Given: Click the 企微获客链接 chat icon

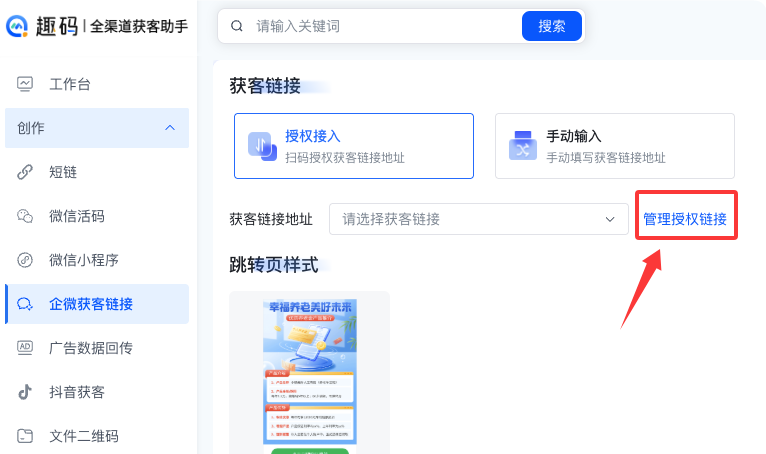Looking at the screenshot, I should tap(25, 304).
